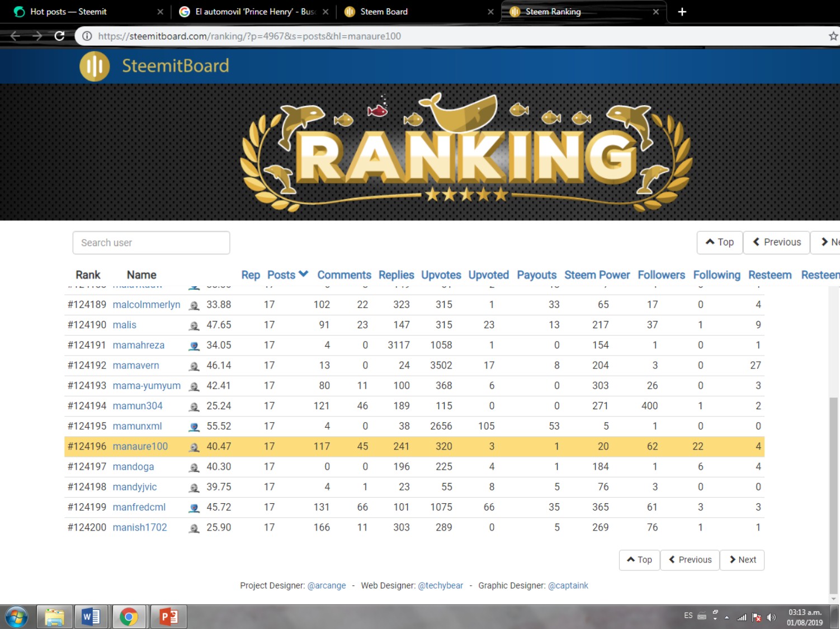Sort the ranking by Replies column
This screenshot has width=840, height=629.
(397, 275)
